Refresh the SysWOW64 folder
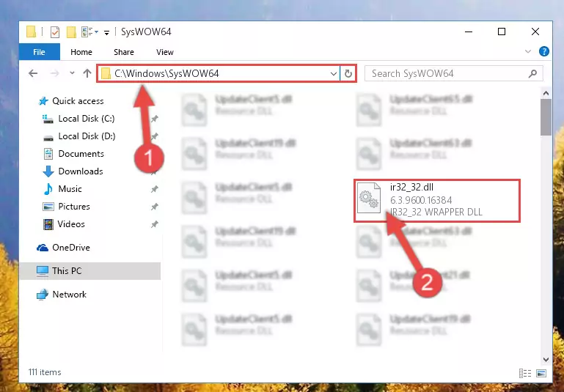The height and width of the screenshot is (392, 564). 348,74
